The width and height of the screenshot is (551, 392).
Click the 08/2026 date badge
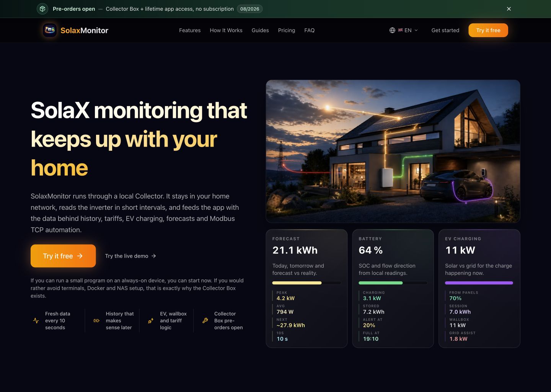point(250,9)
